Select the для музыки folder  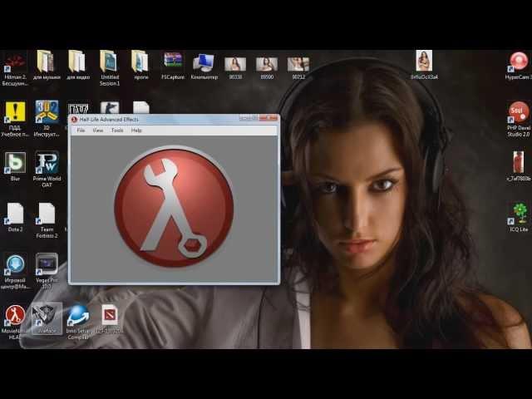[47, 65]
